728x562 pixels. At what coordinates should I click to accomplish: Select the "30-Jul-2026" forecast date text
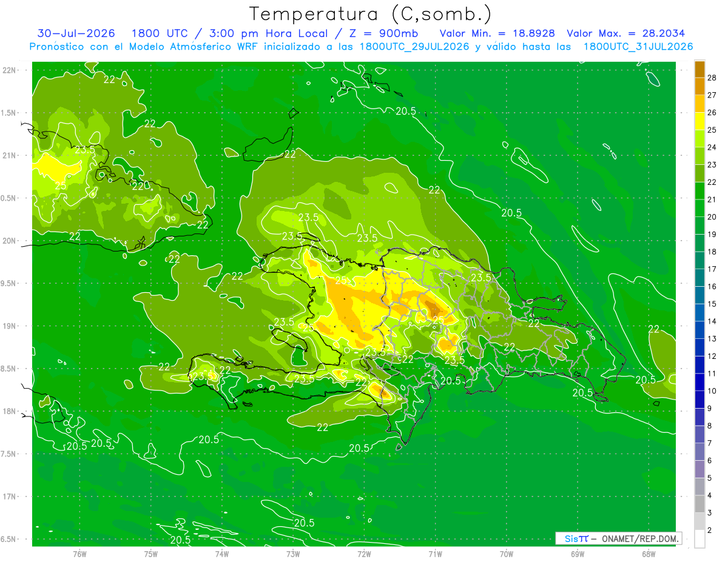(x=75, y=33)
